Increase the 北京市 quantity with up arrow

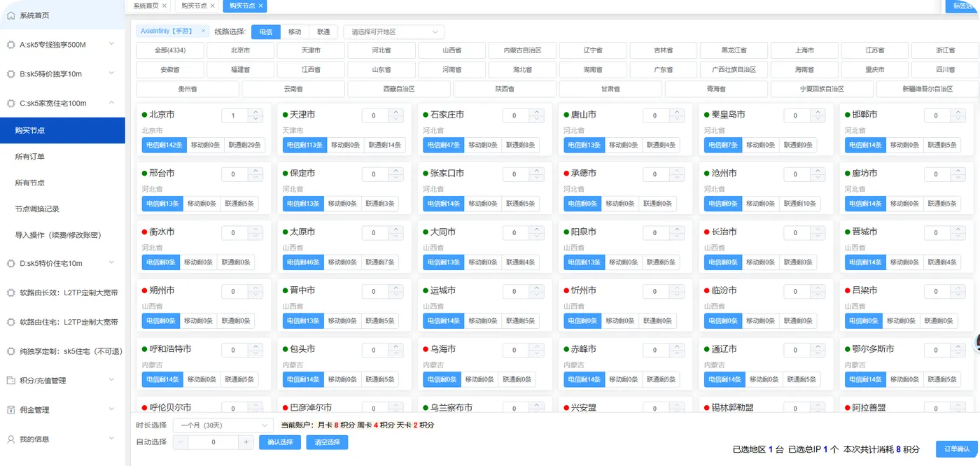click(255, 112)
